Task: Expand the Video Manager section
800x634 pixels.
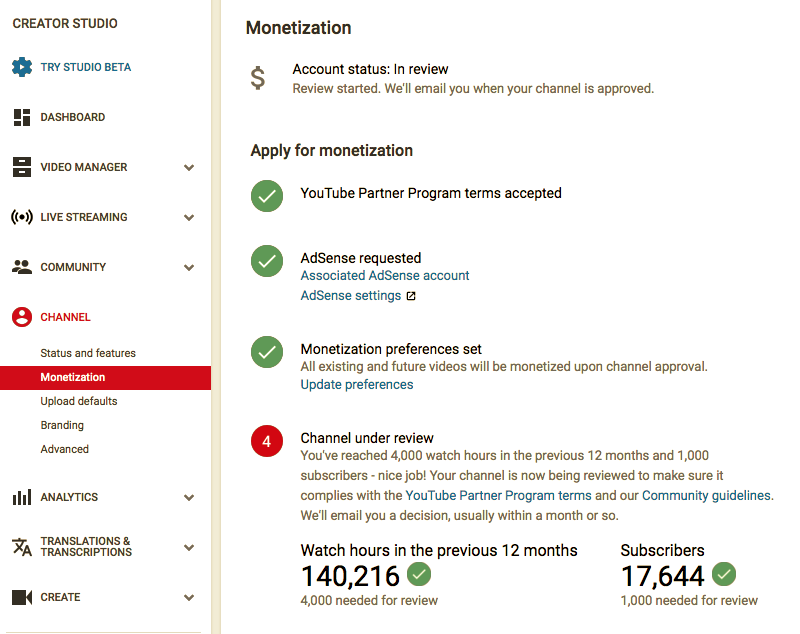Action: point(189,167)
